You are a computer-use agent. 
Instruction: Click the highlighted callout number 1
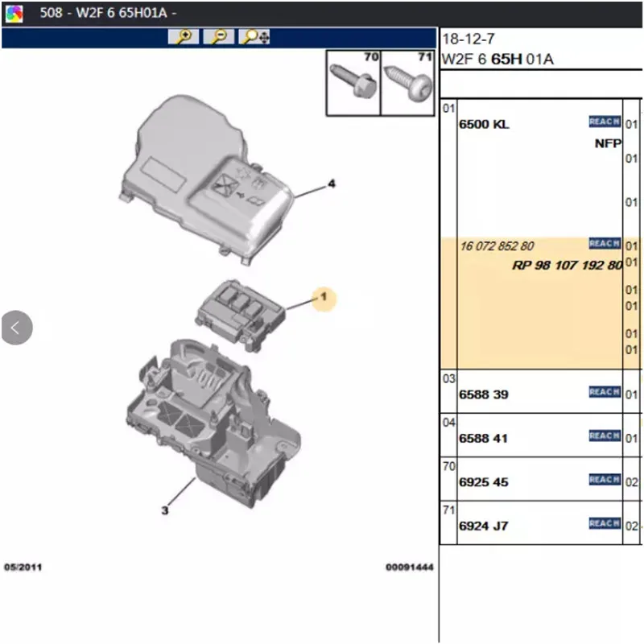(324, 299)
